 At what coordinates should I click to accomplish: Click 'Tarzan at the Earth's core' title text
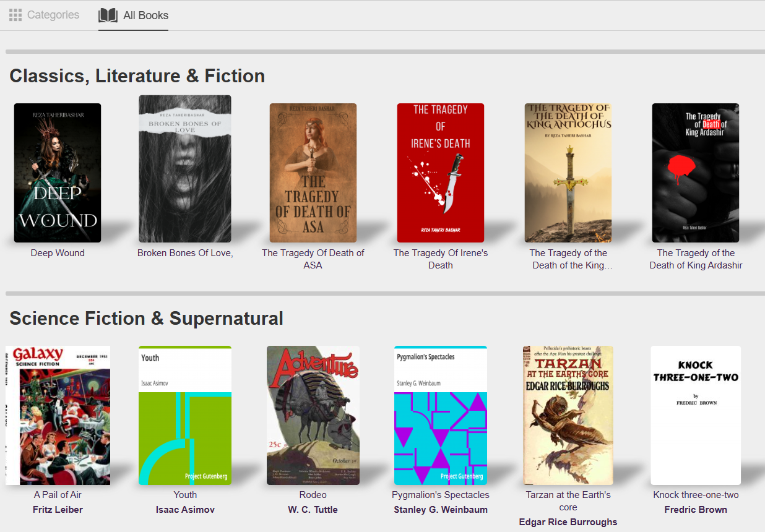pyautogui.click(x=568, y=501)
